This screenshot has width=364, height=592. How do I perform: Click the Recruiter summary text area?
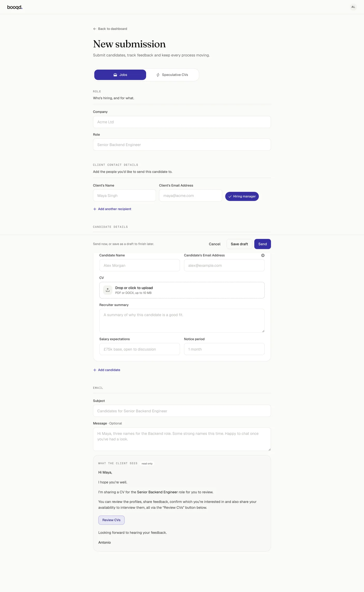point(182,321)
